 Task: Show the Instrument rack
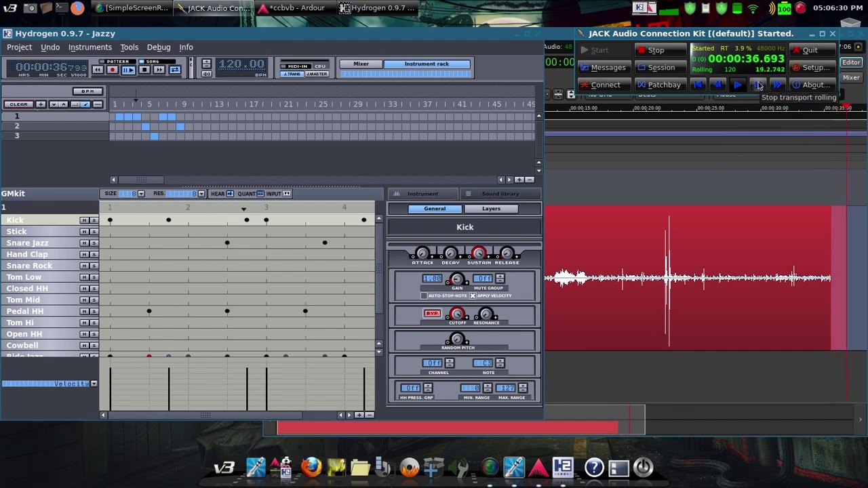click(427, 64)
